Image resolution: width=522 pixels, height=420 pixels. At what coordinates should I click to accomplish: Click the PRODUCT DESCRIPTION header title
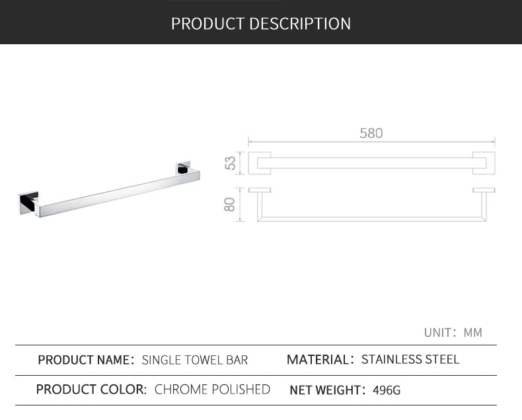(x=260, y=24)
